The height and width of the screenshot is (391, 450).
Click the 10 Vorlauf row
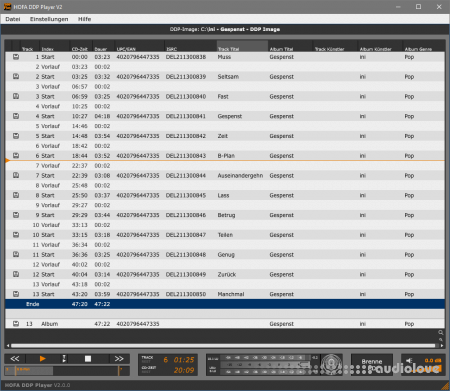[225, 225]
